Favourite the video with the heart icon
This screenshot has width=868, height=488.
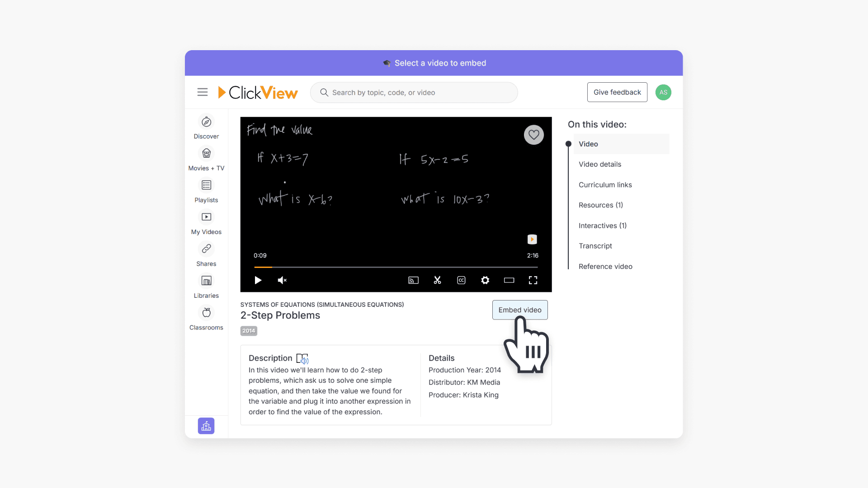coord(534,135)
